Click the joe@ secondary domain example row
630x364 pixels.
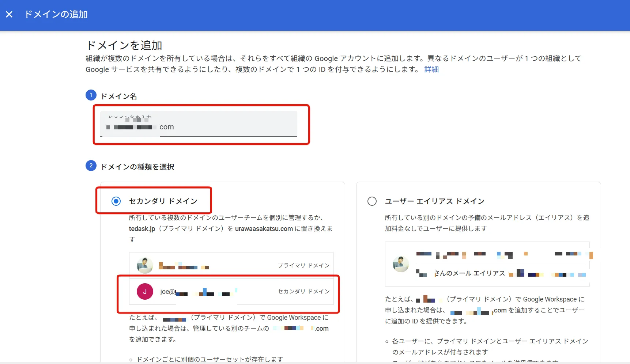point(231,291)
